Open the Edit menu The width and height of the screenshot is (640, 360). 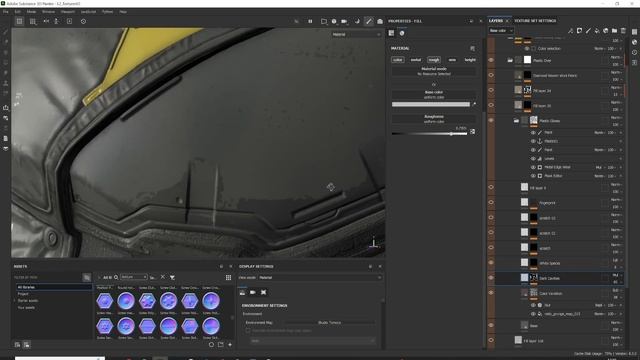coord(18,12)
